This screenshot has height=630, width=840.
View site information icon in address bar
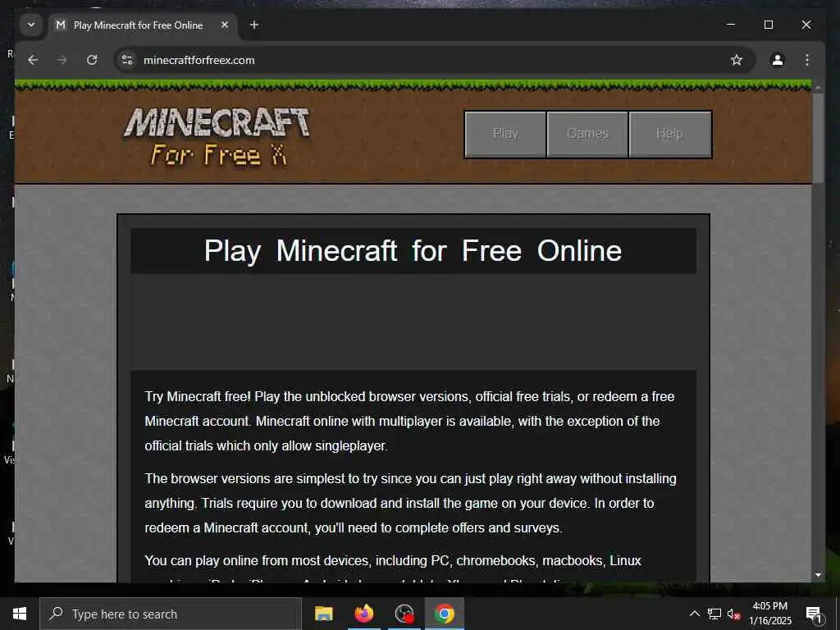(127, 60)
